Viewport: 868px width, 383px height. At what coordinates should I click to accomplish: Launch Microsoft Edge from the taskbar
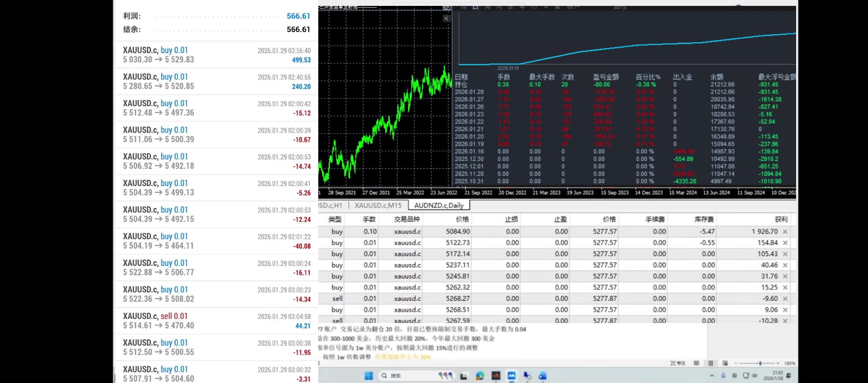click(x=480, y=376)
